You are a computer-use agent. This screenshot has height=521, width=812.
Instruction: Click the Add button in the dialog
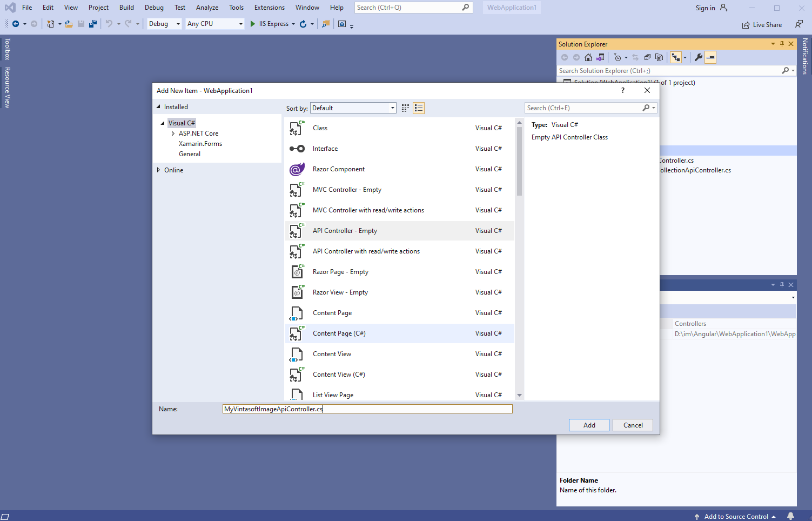coord(588,425)
